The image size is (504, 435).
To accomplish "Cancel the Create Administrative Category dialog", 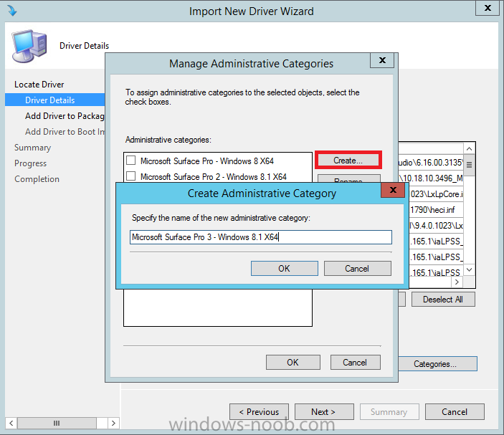I will pyautogui.click(x=357, y=268).
